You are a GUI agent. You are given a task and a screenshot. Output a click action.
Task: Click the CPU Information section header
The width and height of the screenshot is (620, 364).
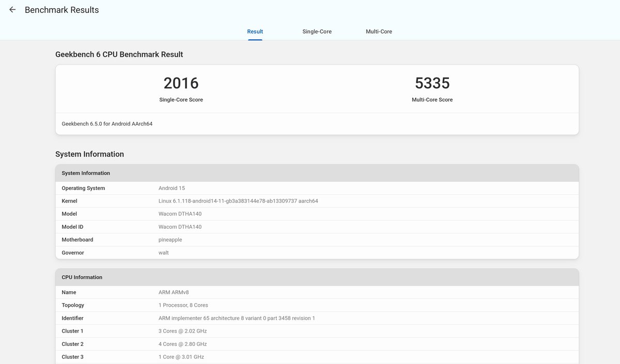pyautogui.click(x=82, y=277)
